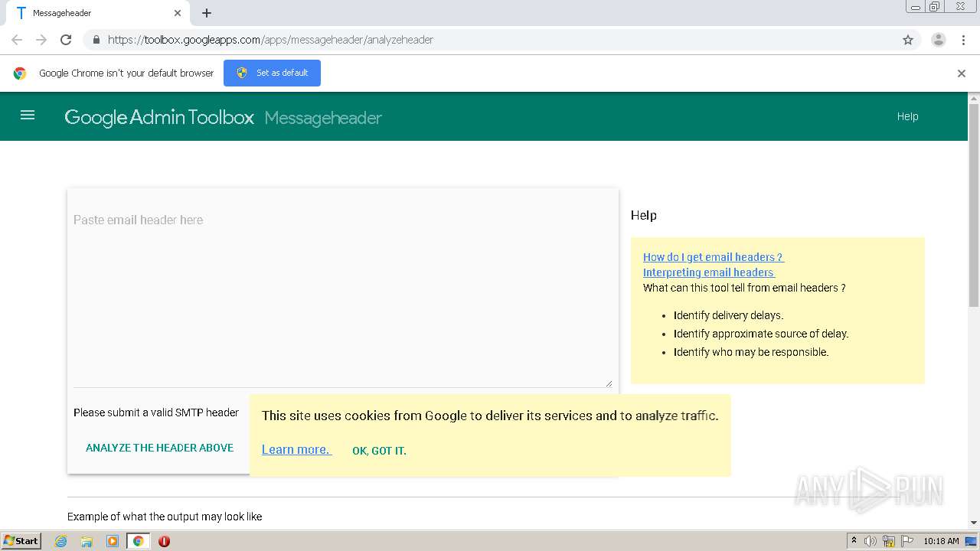
Task: Bookmark this page with the star icon
Action: [908, 40]
